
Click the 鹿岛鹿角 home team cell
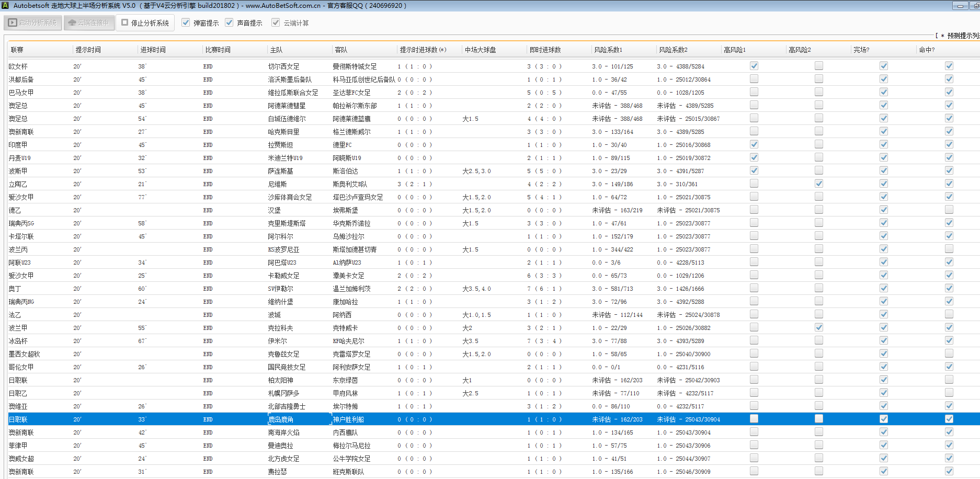(x=281, y=419)
